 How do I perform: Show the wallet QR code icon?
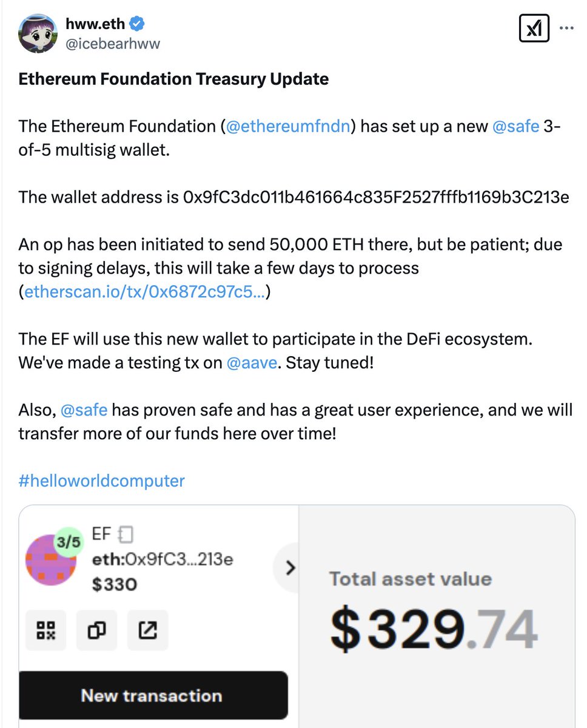click(x=46, y=630)
